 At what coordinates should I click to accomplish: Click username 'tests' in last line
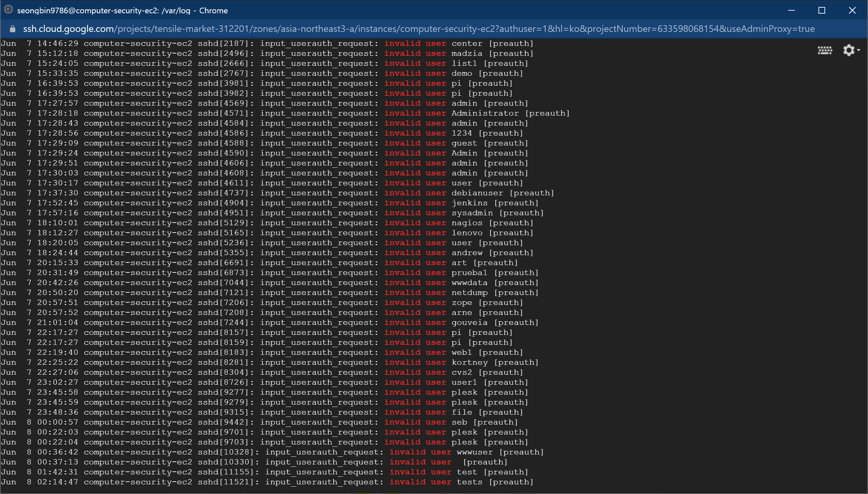tap(469, 482)
